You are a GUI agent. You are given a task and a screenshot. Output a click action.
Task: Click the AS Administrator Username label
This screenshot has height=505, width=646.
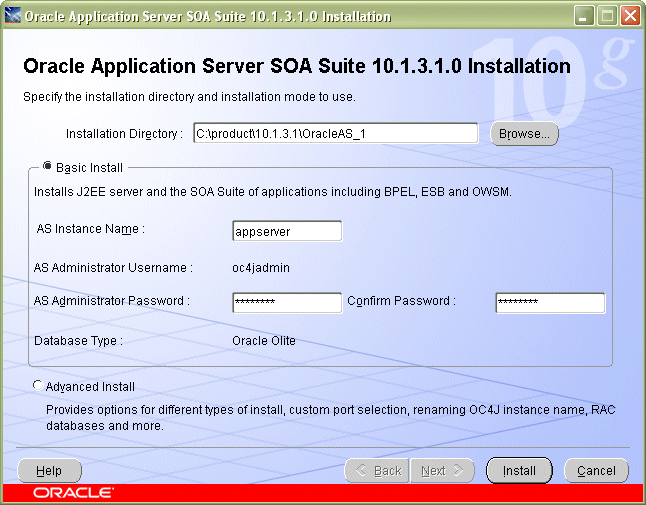(x=113, y=268)
